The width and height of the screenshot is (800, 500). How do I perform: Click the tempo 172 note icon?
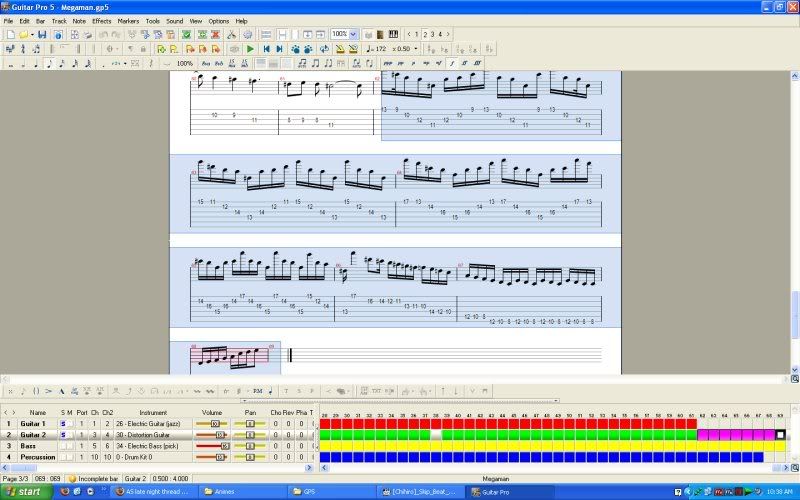click(370, 48)
